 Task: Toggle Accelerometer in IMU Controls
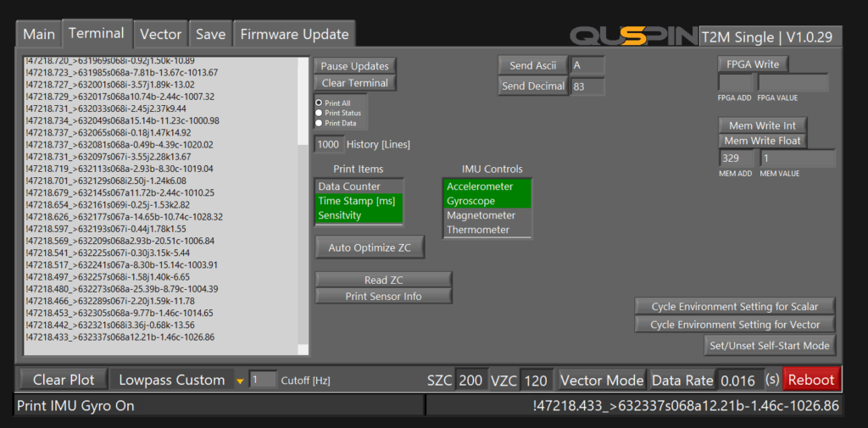[x=487, y=186]
